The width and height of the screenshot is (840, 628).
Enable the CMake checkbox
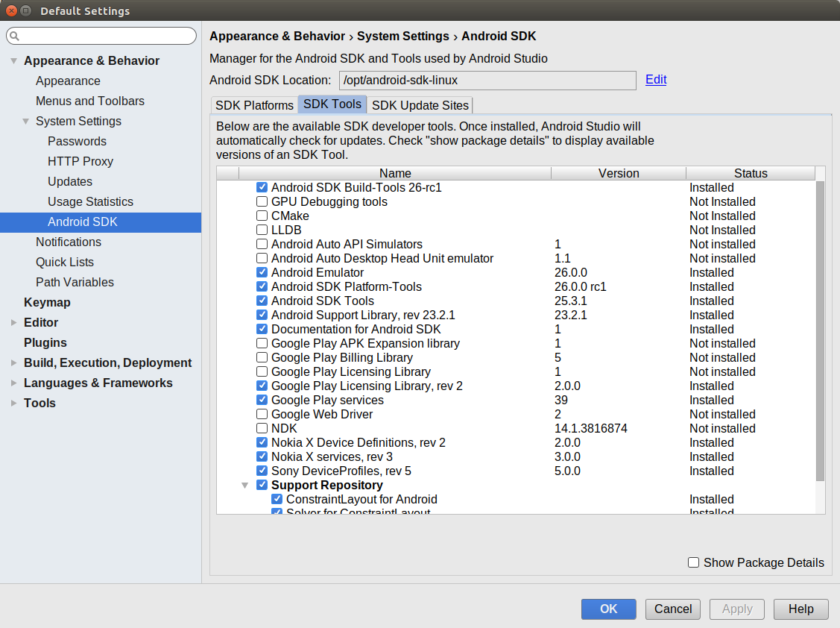(x=262, y=216)
